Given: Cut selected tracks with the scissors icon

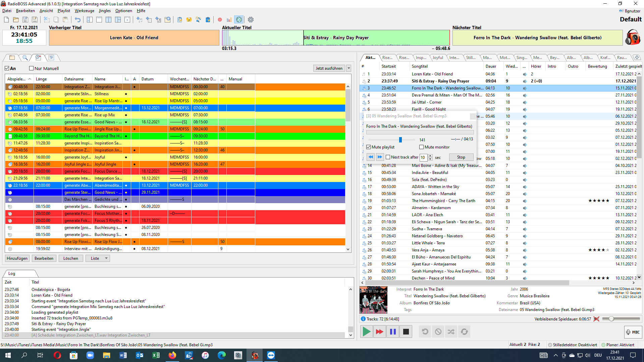Looking at the screenshot, I should 47,20.
